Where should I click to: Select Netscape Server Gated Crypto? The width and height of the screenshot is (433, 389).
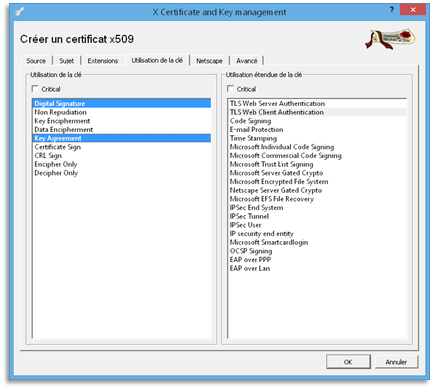317,190
